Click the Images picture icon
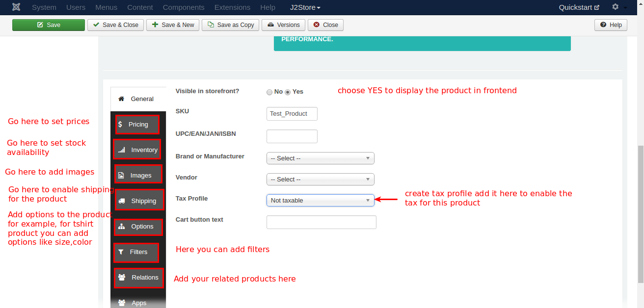The height and width of the screenshot is (308, 644). point(121,176)
